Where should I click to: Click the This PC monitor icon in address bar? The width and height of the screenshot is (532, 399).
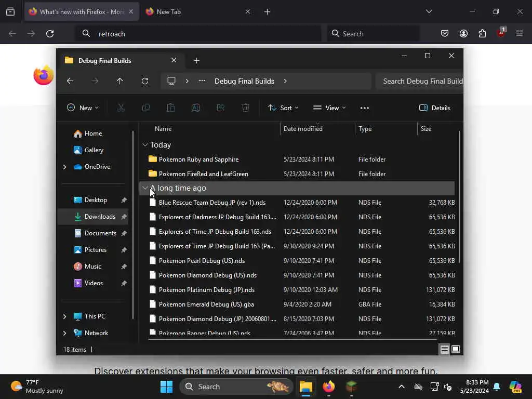(x=171, y=81)
